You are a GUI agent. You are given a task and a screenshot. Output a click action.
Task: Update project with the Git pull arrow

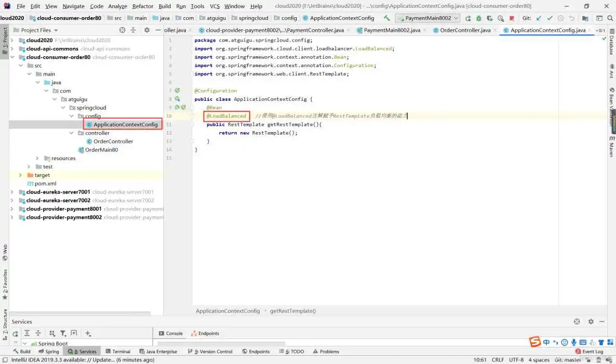(x=538, y=17)
